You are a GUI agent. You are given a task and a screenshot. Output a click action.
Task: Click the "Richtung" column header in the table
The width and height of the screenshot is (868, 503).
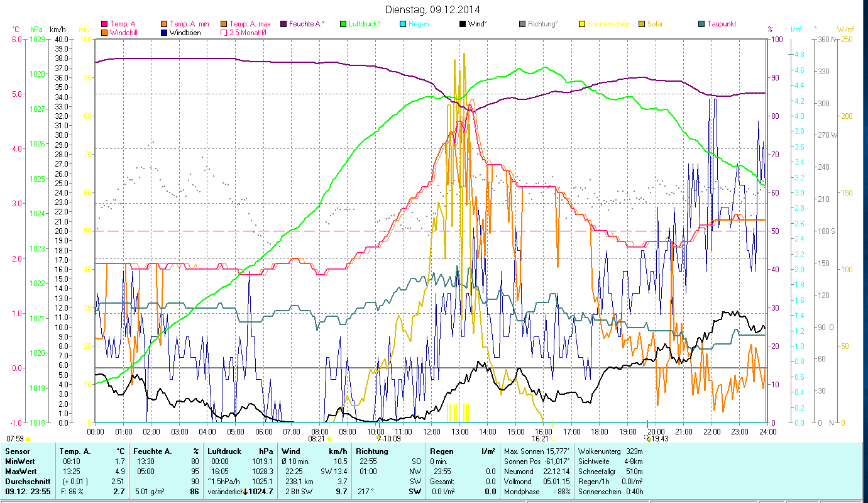click(371, 451)
